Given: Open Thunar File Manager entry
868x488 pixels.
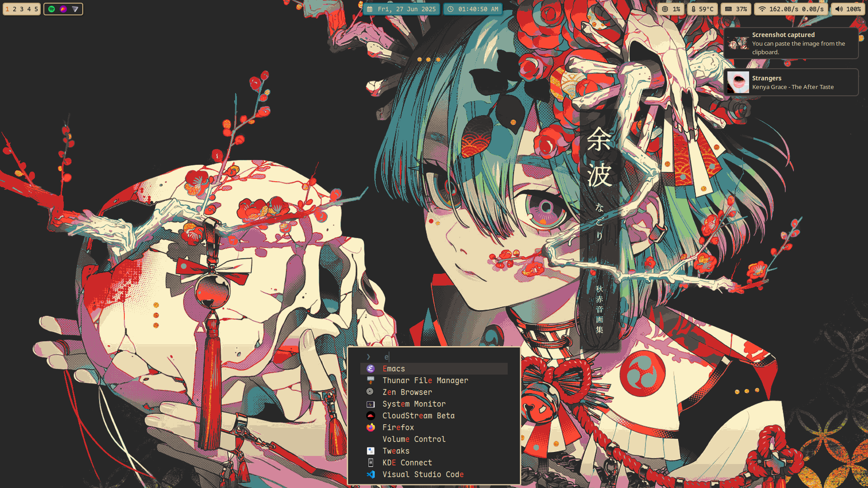Looking at the screenshot, I should point(425,380).
